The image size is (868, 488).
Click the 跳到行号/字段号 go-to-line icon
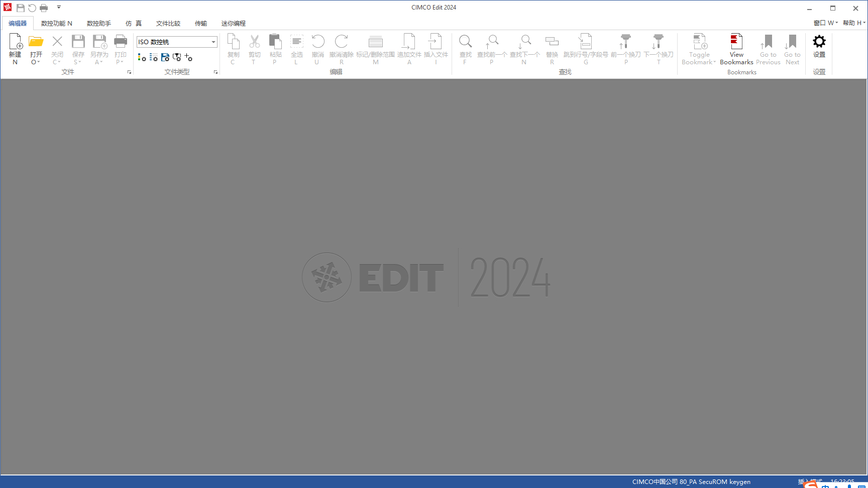pos(585,42)
